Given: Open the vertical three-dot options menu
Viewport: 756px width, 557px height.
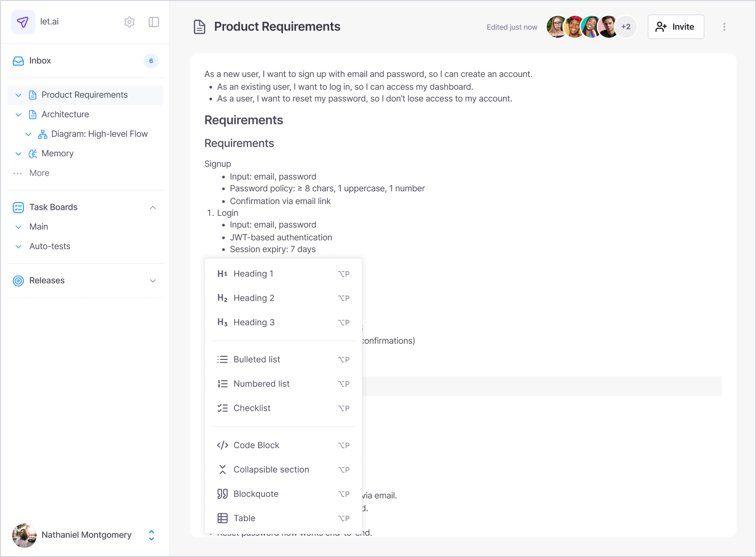Looking at the screenshot, I should click(x=724, y=27).
